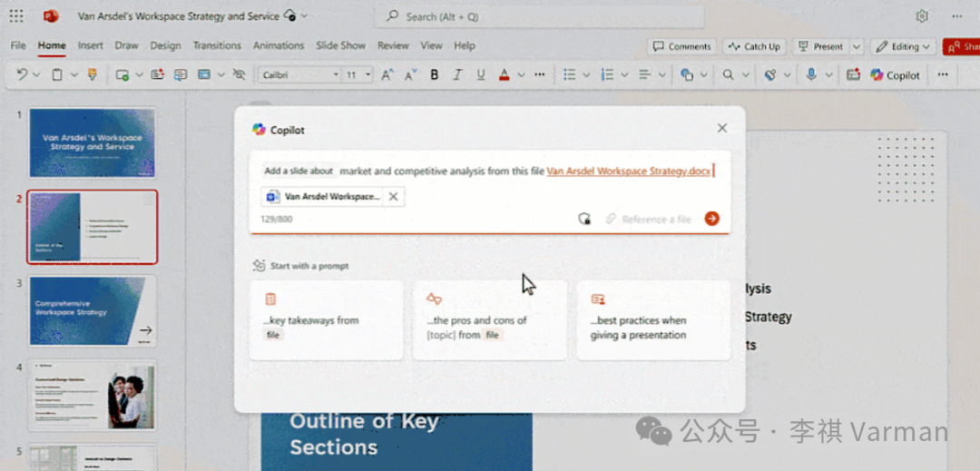
Task: Open the Van Arsdel Workspace Strategy.docx link
Action: pos(629,171)
